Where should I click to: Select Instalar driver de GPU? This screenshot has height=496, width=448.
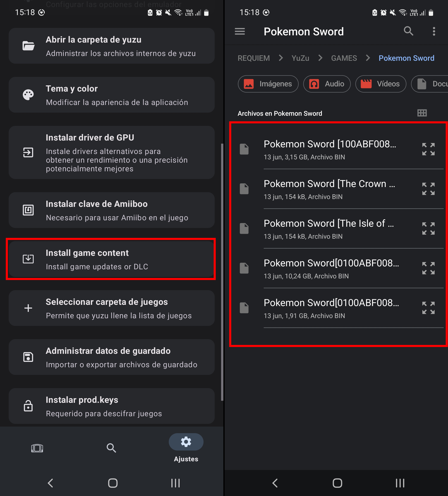click(111, 153)
